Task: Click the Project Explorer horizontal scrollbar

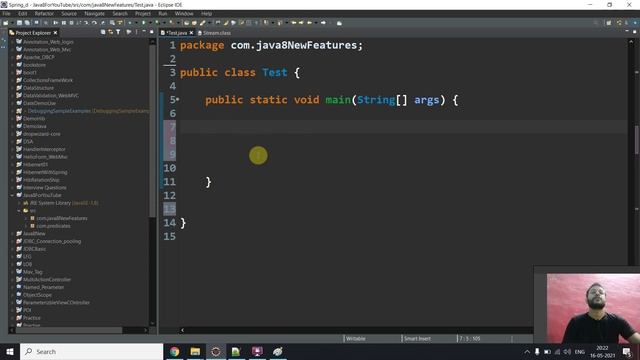Action: coord(69,330)
